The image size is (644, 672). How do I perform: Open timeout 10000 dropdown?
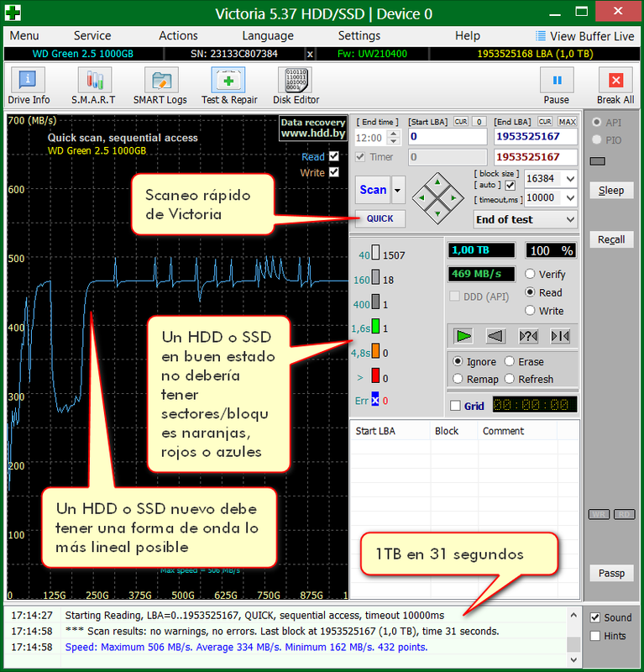click(570, 198)
